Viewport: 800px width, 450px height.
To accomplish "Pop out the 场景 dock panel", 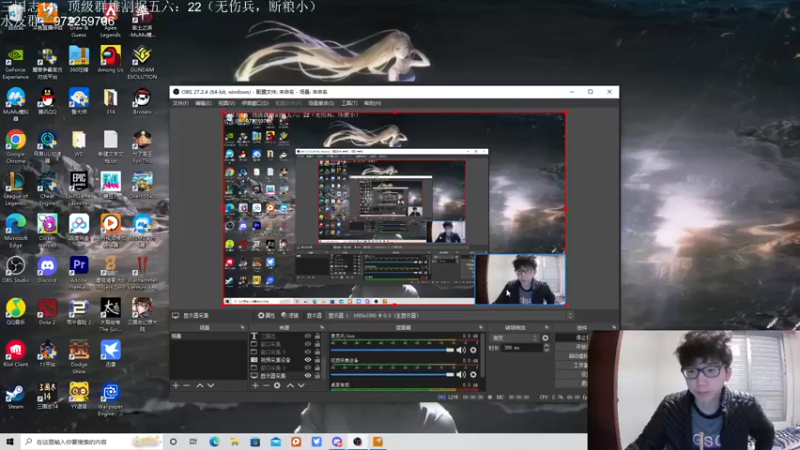I will (x=242, y=328).
